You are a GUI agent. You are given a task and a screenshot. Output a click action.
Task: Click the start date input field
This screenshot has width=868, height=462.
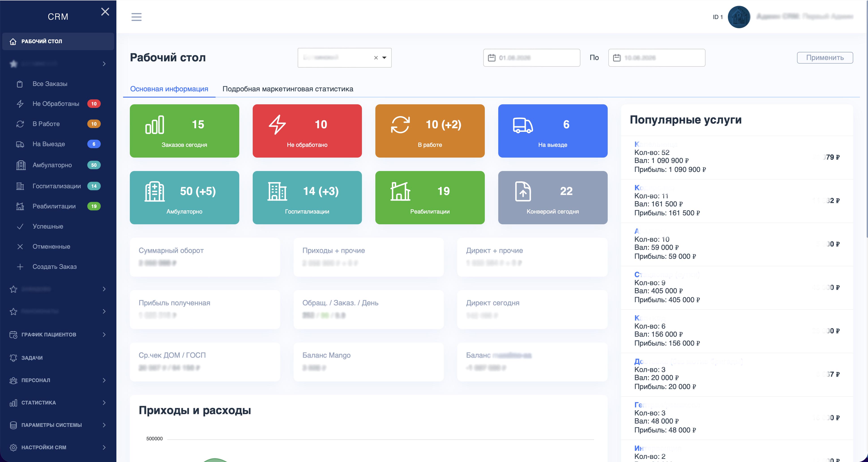click(532, 58)
